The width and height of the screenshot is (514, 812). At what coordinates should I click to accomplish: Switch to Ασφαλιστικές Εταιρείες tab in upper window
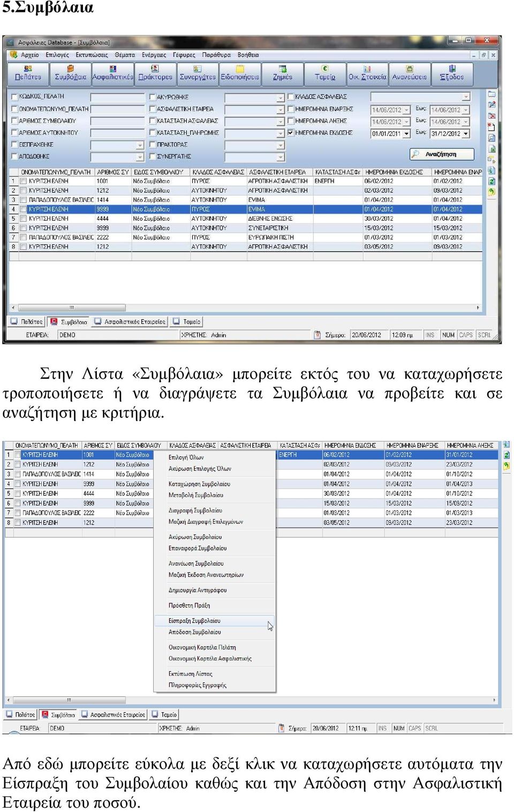pos(129,322)
